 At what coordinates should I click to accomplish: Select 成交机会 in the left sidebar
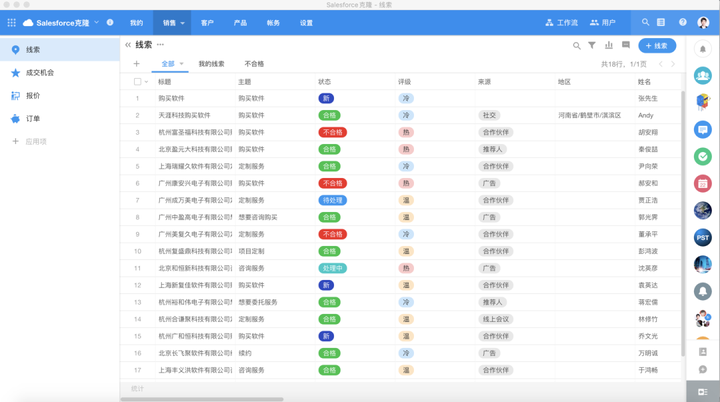tap(60, 73)
